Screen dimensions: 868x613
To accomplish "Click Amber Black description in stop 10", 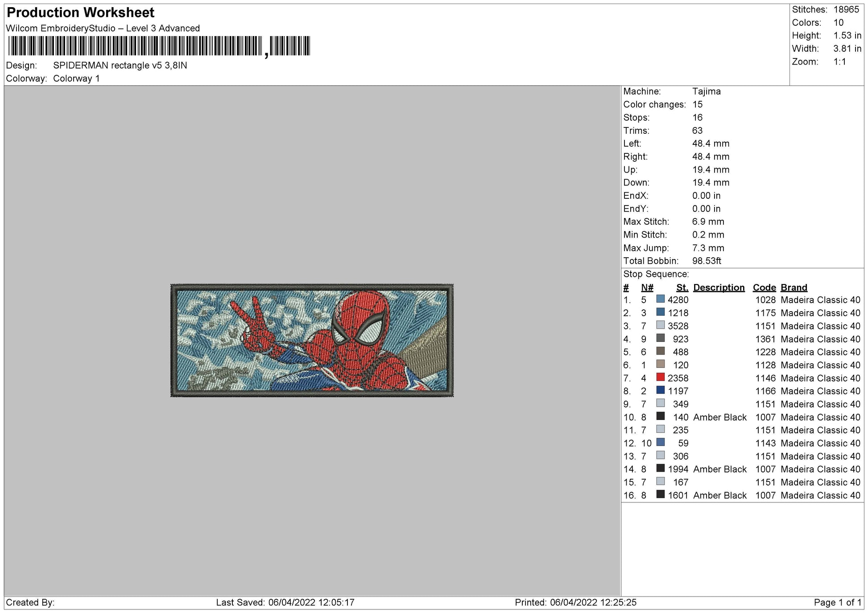I will (719, 417).
